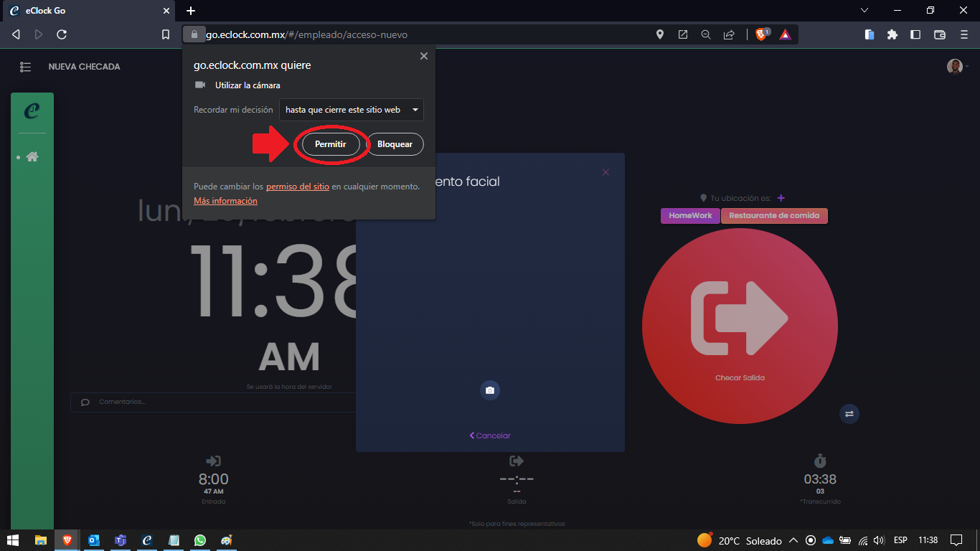Open the extensions puzzle icon
Viewport: 980px width, 551px height.
(892, 34)
